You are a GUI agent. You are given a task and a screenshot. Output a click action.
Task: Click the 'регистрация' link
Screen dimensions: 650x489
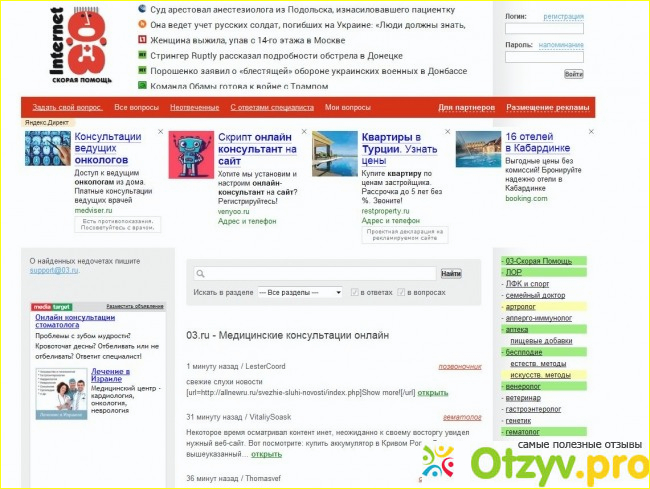[563, 17]
